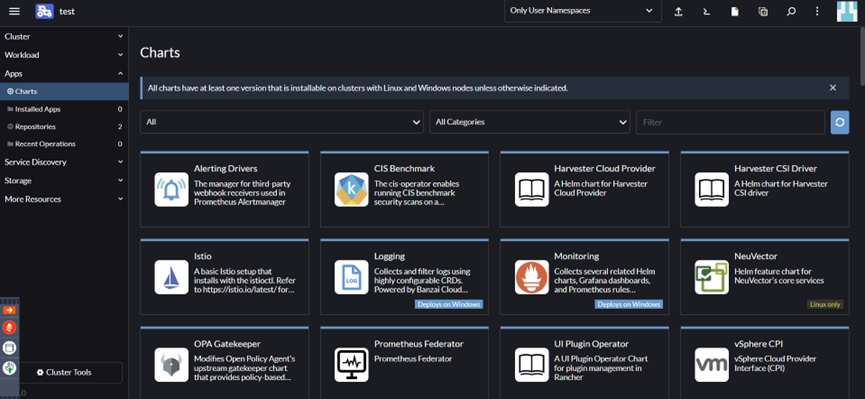Click the orange arrow overlay widget icon

[9, 310]
